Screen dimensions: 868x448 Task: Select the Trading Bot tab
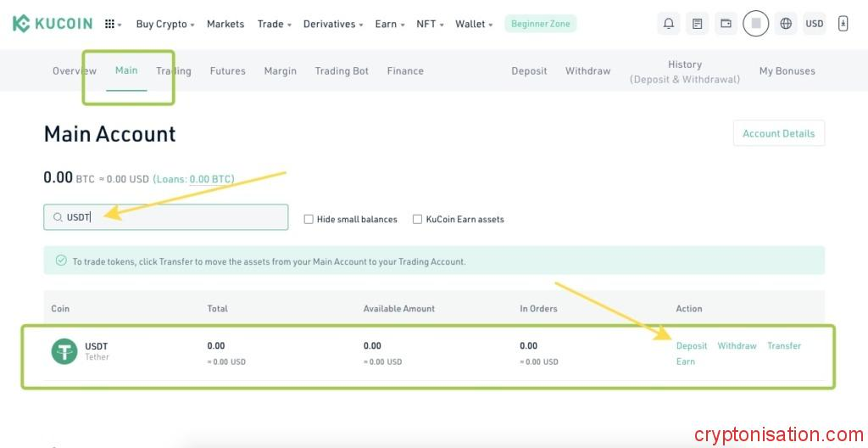point(342,71)
